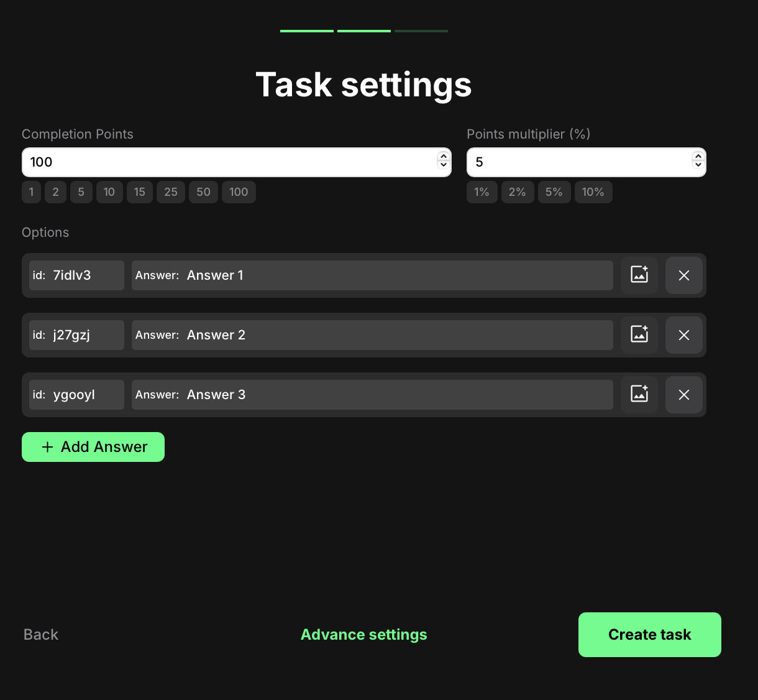The height and width of the screenshot is (700, 758).
Task: Set completion points preset to 15
Action: [x=140, y=192]
